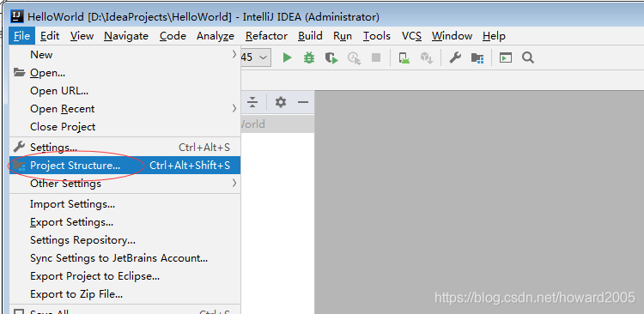This screenshot has height=314, width=644.
Task: Open run configuration dropdown ending in 45
Action: point(256,57)
